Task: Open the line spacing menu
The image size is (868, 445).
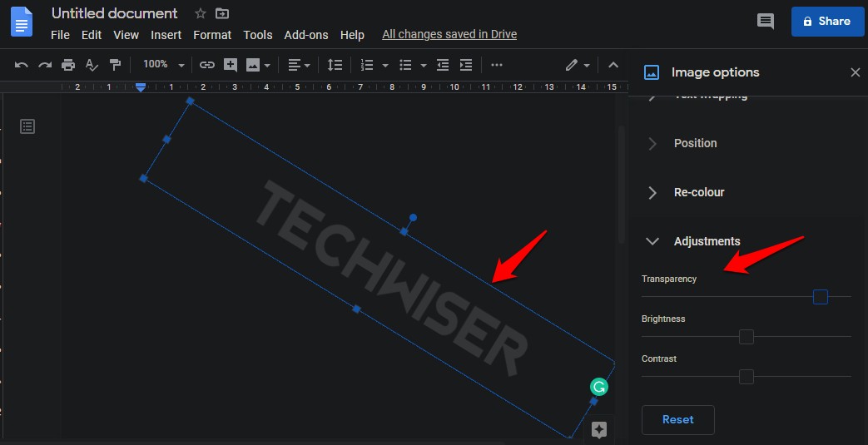Action: coord(335,66)
